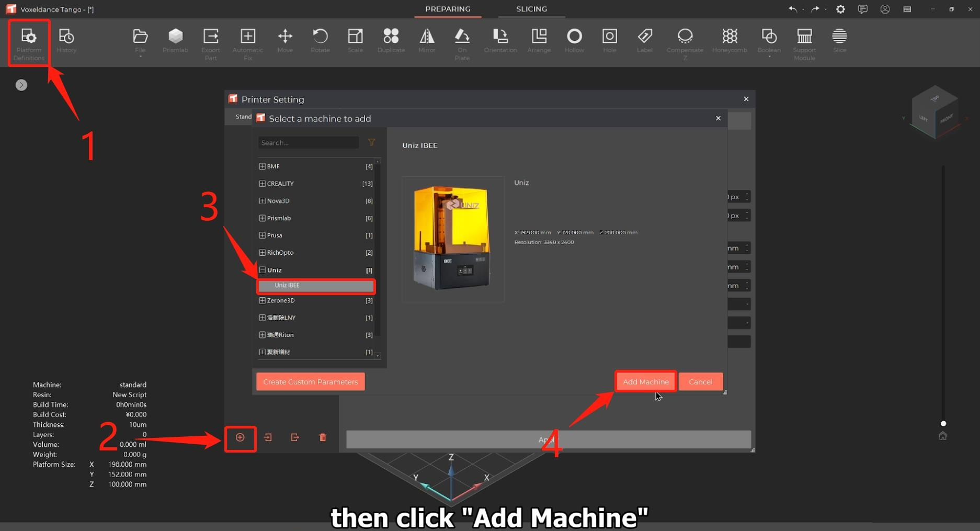Run Automatic Fix tool
The height and width of the screenshot is (531, 980).
pyautogui.click(x=248, y=44)
